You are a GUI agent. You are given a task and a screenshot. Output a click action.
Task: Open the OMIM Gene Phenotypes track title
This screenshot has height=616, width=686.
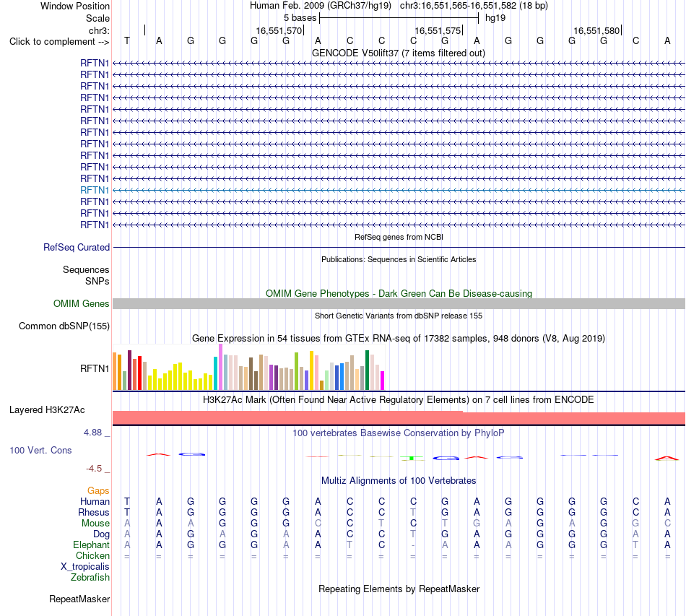click(399, 294)
